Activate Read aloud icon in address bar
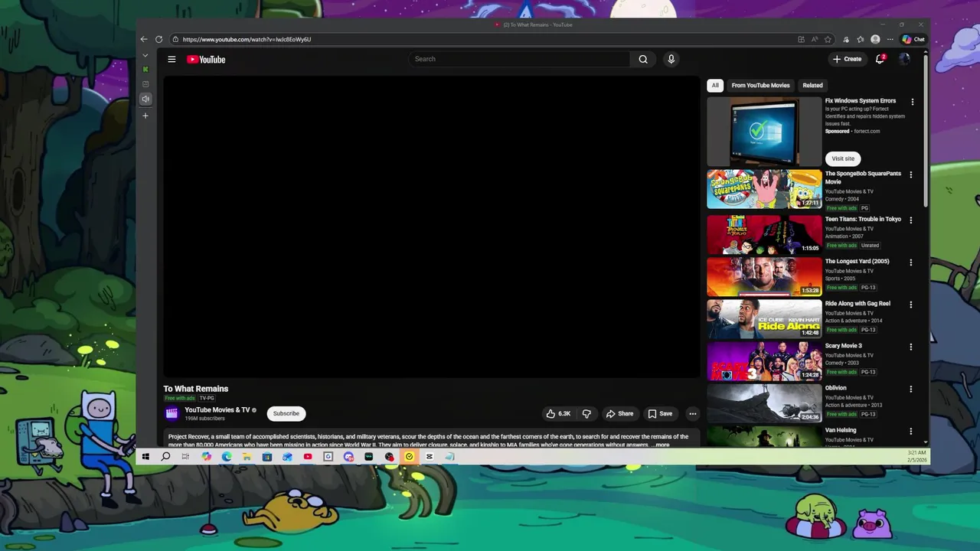The image size is (980, 551). point(815,39)
